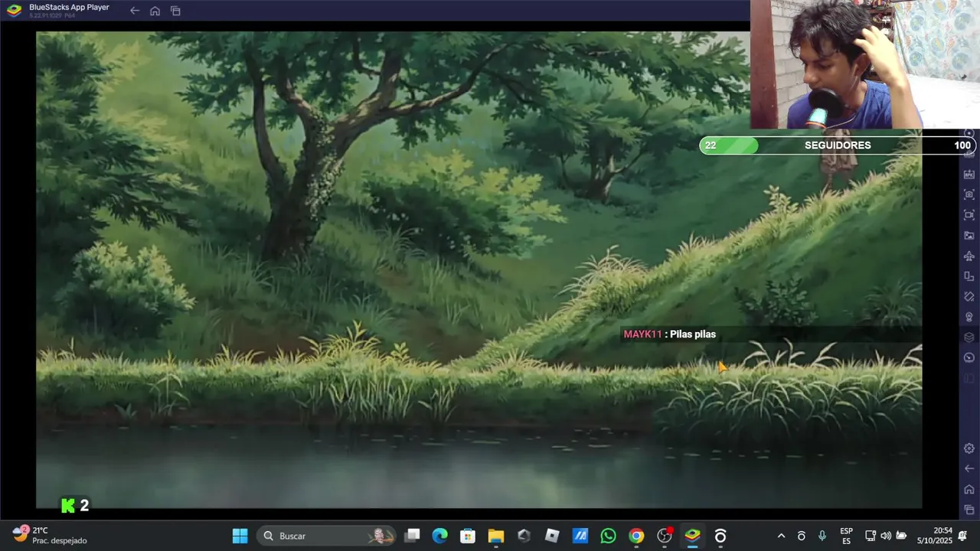This screenshot has width=980, height=551.
Task: Open the ring-shaped app after BlueStacks on taskbar
Action: click(720, 536)
